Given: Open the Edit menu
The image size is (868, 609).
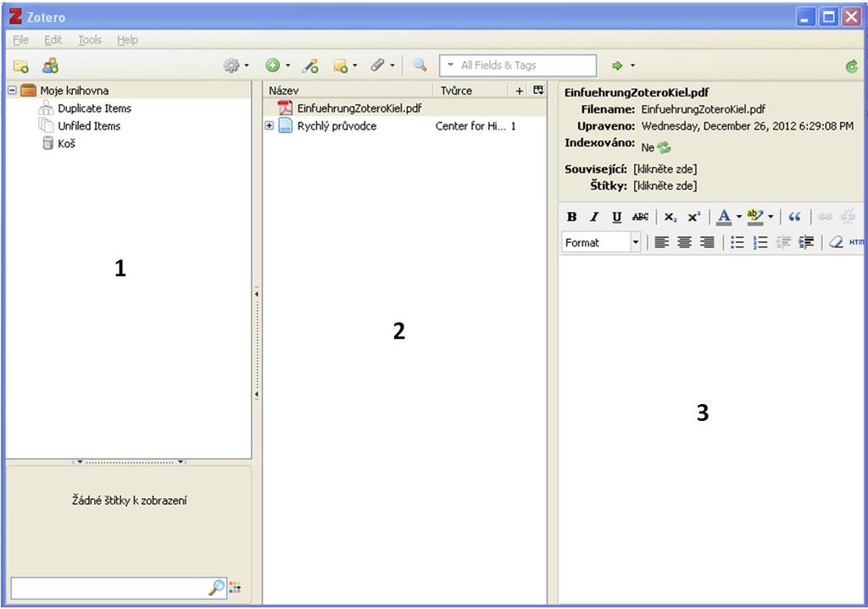Looking at the screenshot, I should pyautogui.click(x=53, y=40).
